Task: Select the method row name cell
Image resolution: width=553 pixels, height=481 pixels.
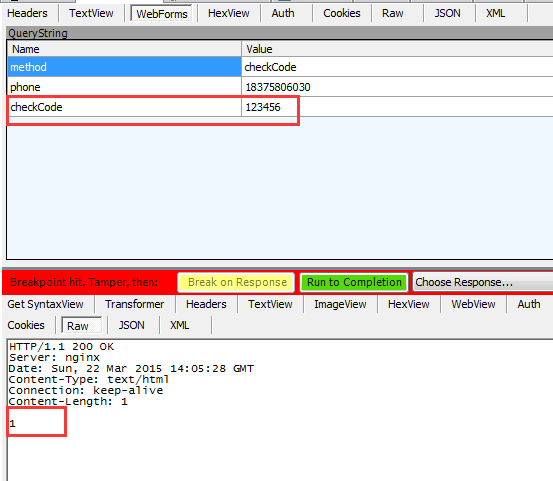Action: pos(124,67)
